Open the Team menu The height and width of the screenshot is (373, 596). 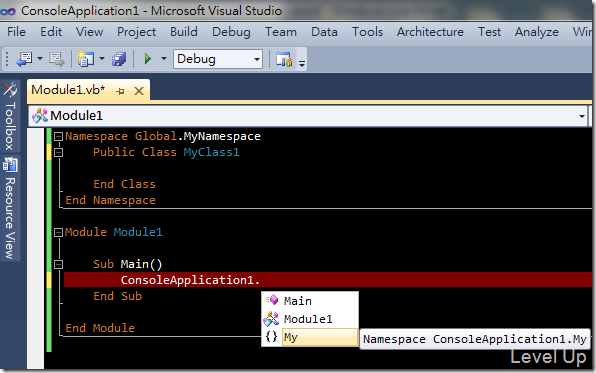tap(281, 32)
